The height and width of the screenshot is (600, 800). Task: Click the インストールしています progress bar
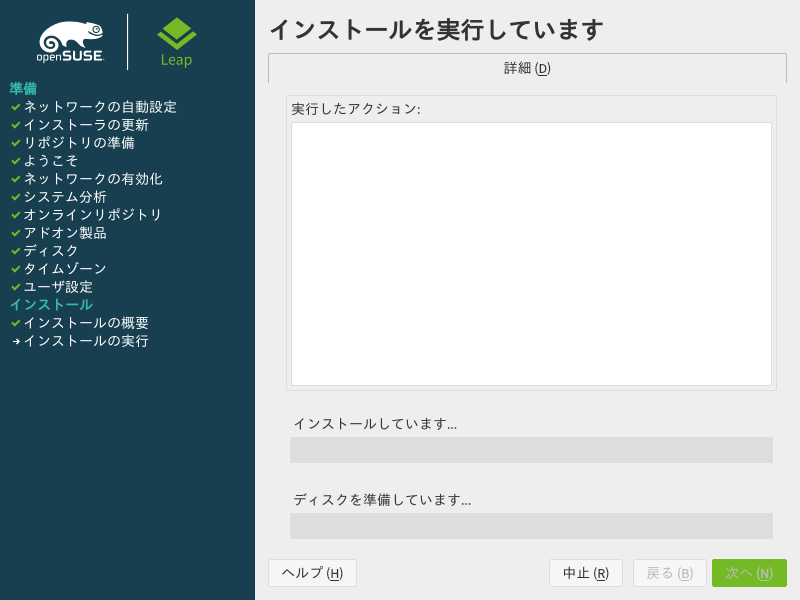(531, 450)
